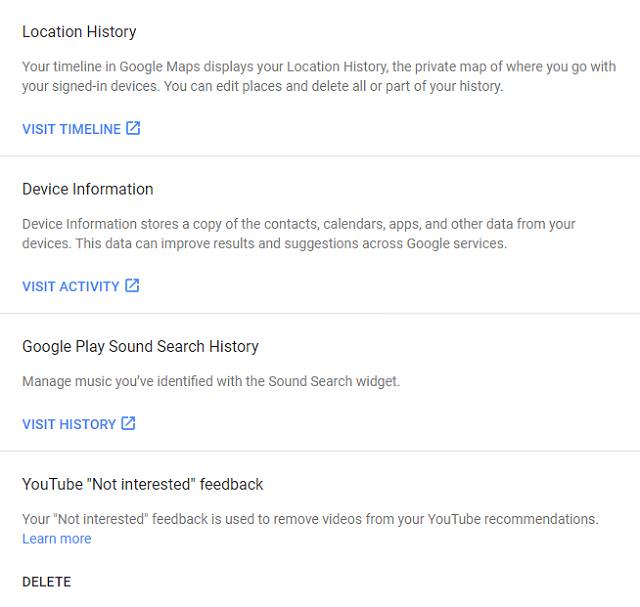Click the divider line below VISIT TIMELINE
The width and height of the screenshot is (640, 607).
[320, 156]
